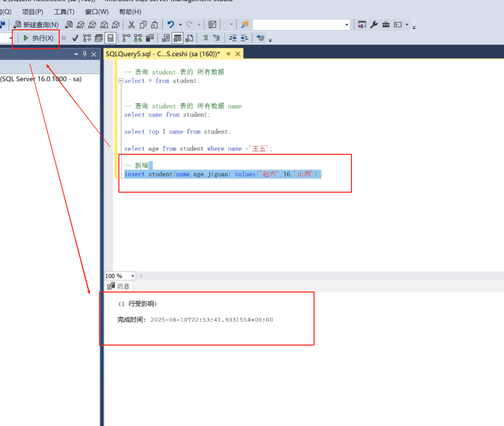Click the completion time 完成时间 message line

195,319
